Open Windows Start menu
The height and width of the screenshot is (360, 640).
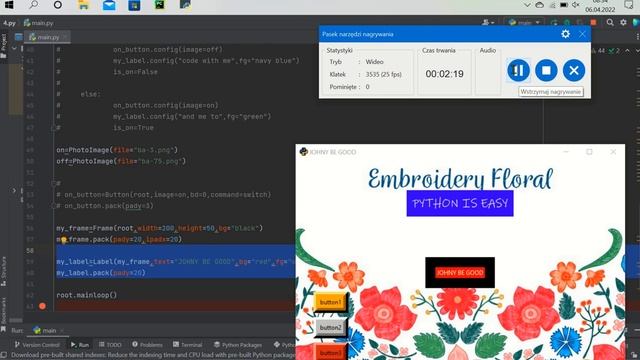(9, 5)
